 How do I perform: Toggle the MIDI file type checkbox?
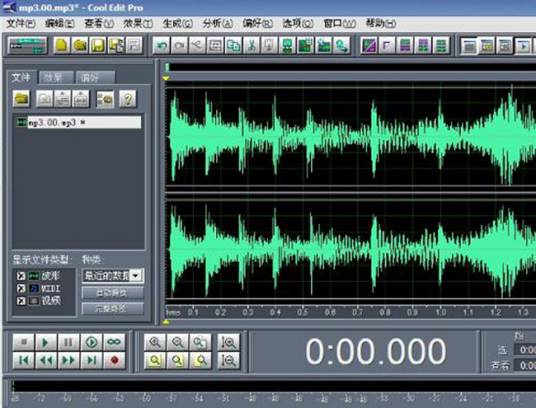pyautogui.click(x=21, y=288)
